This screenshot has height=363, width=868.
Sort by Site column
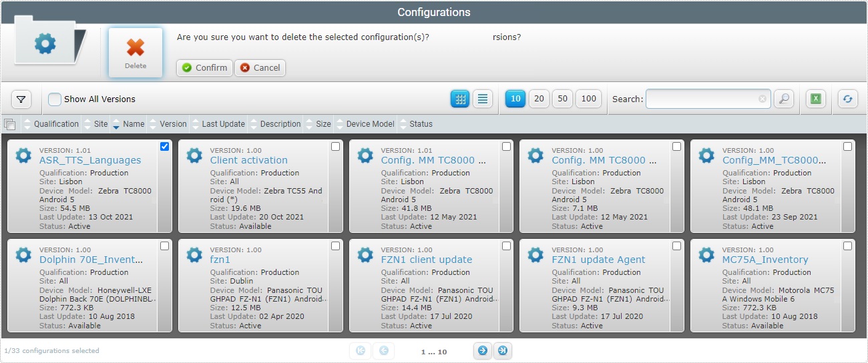coord(100,124)
